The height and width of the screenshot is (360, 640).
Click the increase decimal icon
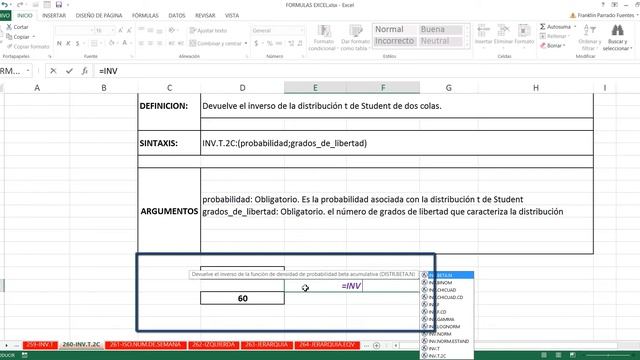[x=291, y=43]
